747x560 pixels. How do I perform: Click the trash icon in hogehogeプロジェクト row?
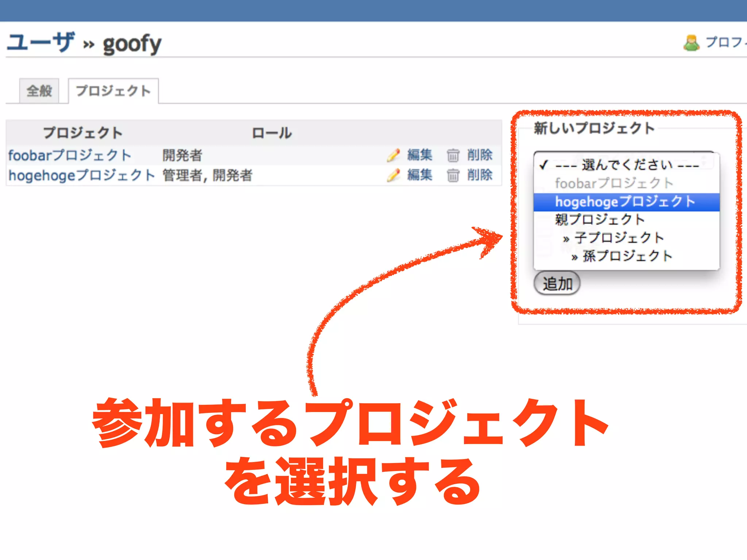coord(453,175)
